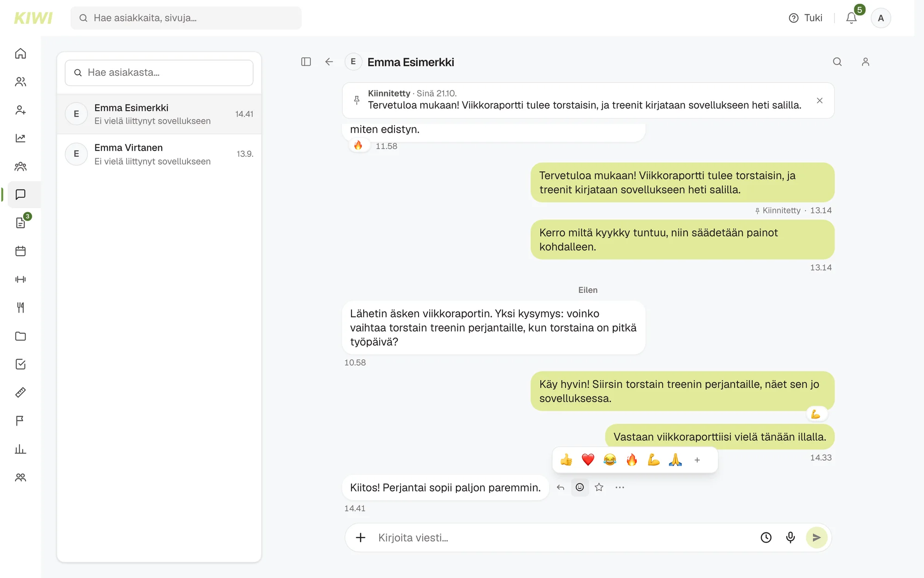Select the Emma Virtanen conversation
Screen dimensions: 924x578
(x=159, y=154)
